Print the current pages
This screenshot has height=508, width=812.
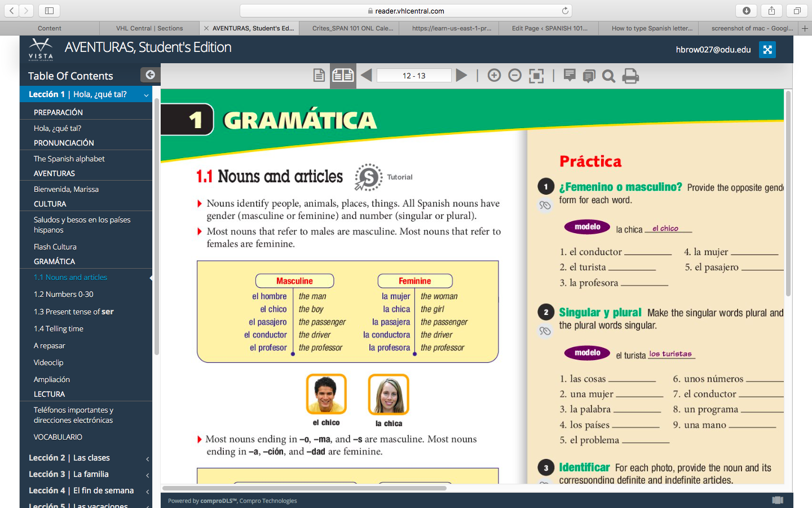630,76
